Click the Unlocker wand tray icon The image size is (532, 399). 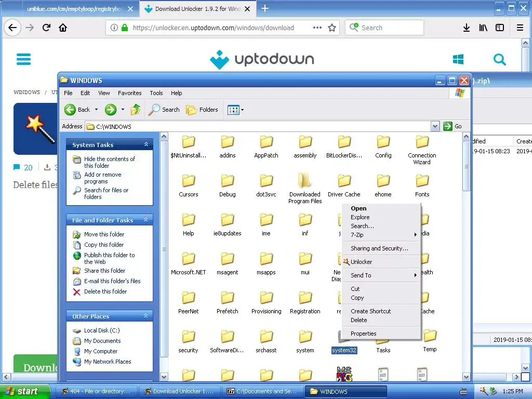click(484, 391)
